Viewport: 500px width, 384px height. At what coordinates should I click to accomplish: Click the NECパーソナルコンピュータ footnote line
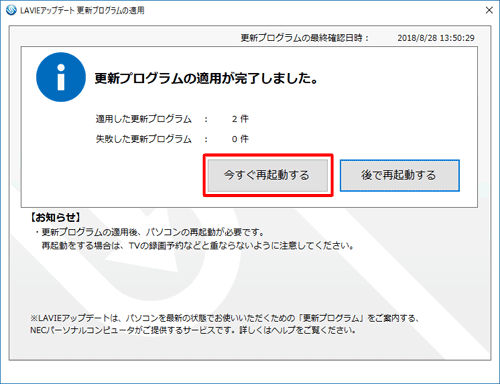(x=193, y=330)
